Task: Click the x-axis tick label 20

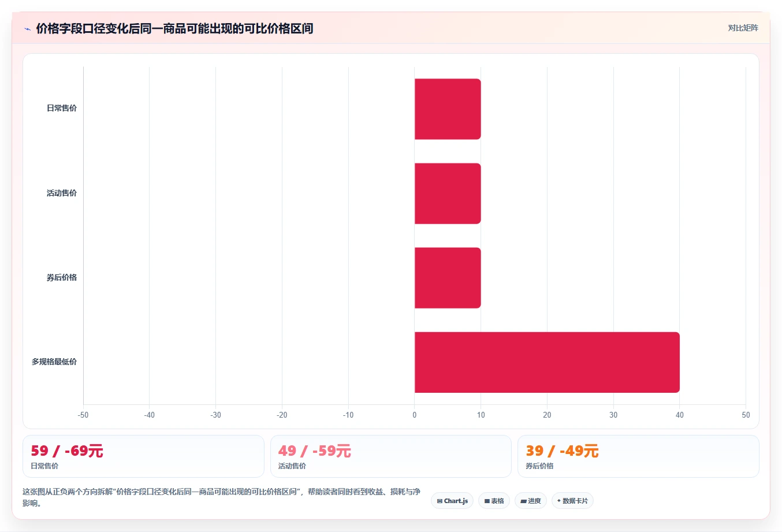Action: pyautogui.click(x=547, y=415)
